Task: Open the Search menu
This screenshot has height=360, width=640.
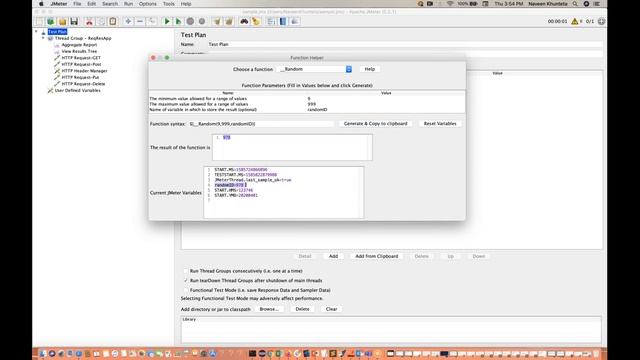Action: click(x=110, y=4)
